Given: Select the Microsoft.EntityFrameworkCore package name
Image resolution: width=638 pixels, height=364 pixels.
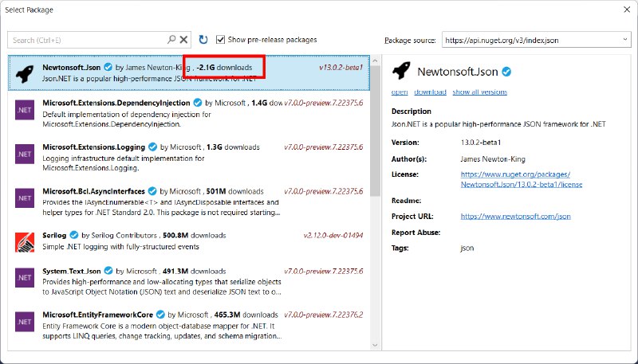Looking at the screenshot, I should (97, 315).
